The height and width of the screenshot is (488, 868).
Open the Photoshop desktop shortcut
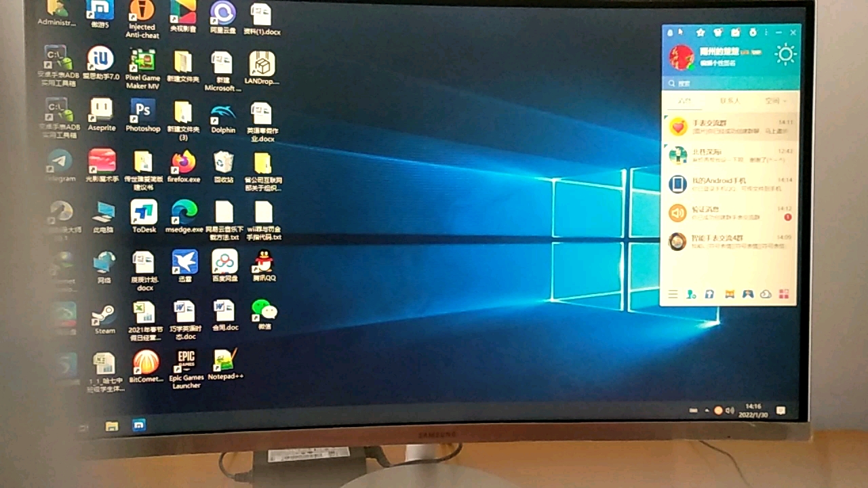tap(142, 115)
